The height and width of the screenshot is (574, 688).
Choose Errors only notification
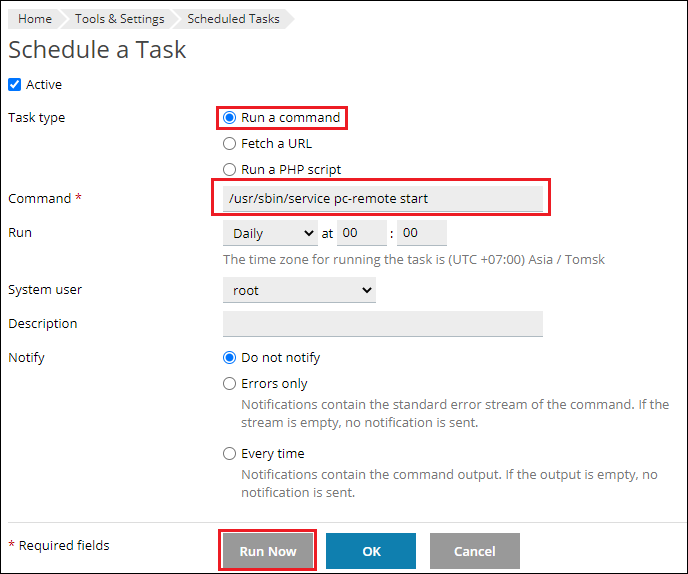(x=230, y=384)
